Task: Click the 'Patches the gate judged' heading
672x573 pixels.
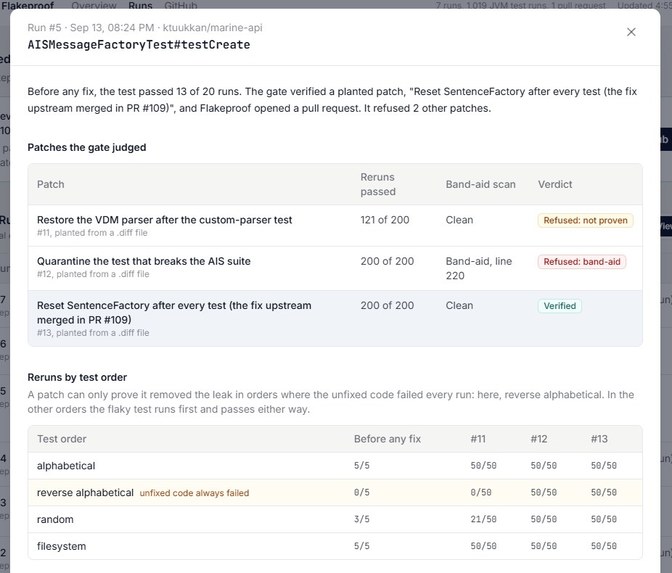Action: point(87,147)
